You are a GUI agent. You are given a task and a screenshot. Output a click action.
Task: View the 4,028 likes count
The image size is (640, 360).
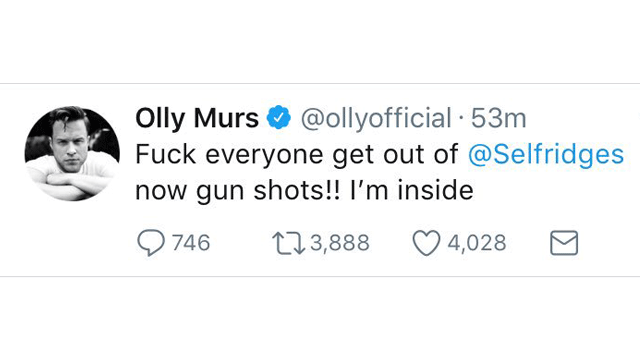click(477, 243)
